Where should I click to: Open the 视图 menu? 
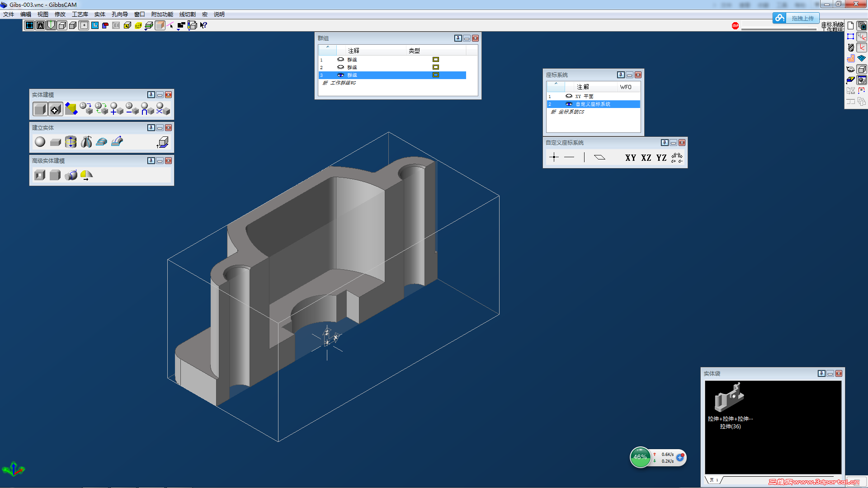(43, 14)
